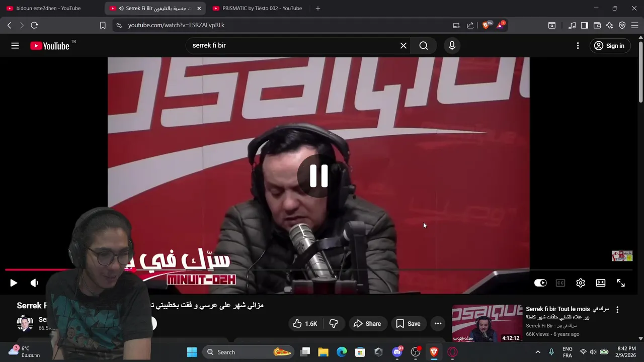
Task: Start voice search with the microphone
Action: (x=452, y=46)
